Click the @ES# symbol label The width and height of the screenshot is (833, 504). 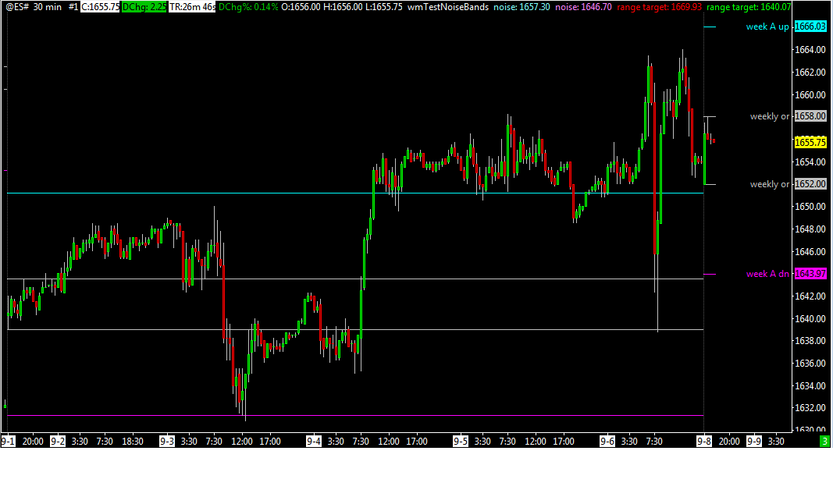pos(17,7)
